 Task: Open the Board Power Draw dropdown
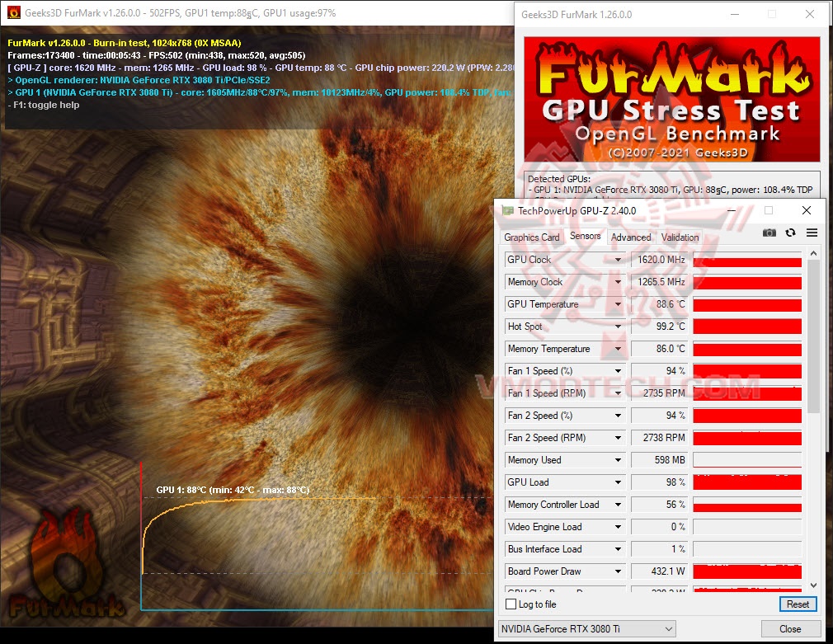pos(618,571)
